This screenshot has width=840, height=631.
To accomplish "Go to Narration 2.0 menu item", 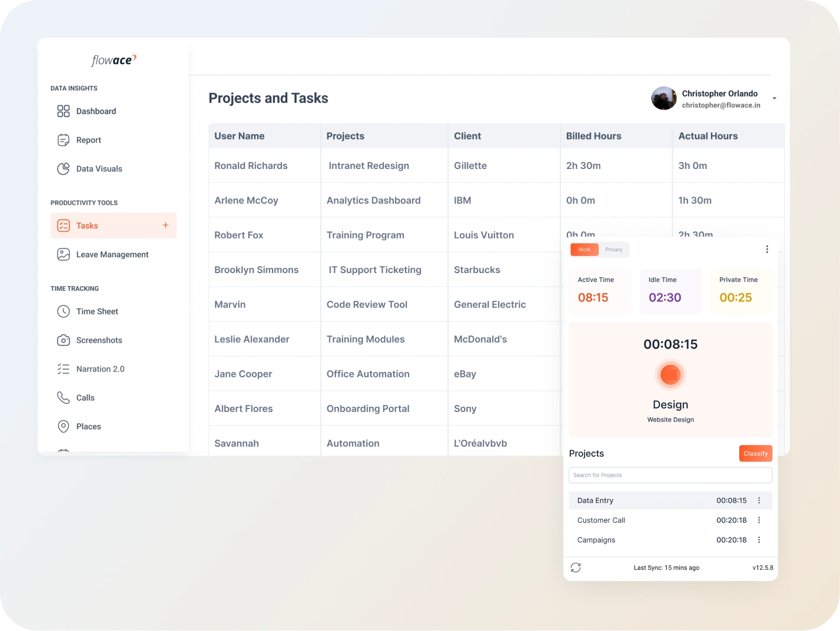I will [100, 369].
